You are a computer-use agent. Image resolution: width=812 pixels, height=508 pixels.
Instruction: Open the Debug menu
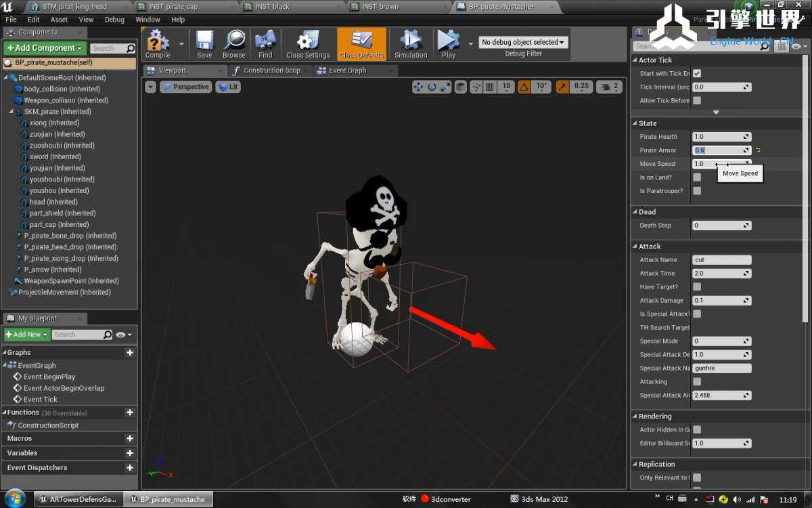tap(114, 20)
